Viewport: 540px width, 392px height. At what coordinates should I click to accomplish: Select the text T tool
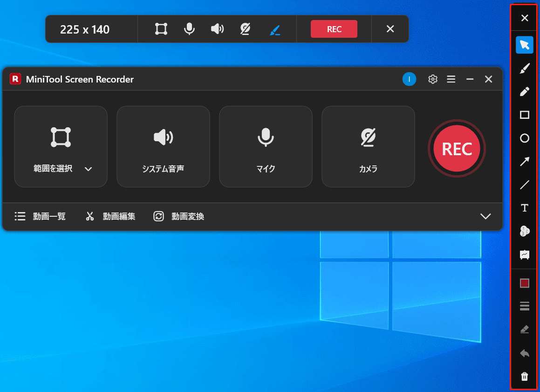tap(525, 208)
